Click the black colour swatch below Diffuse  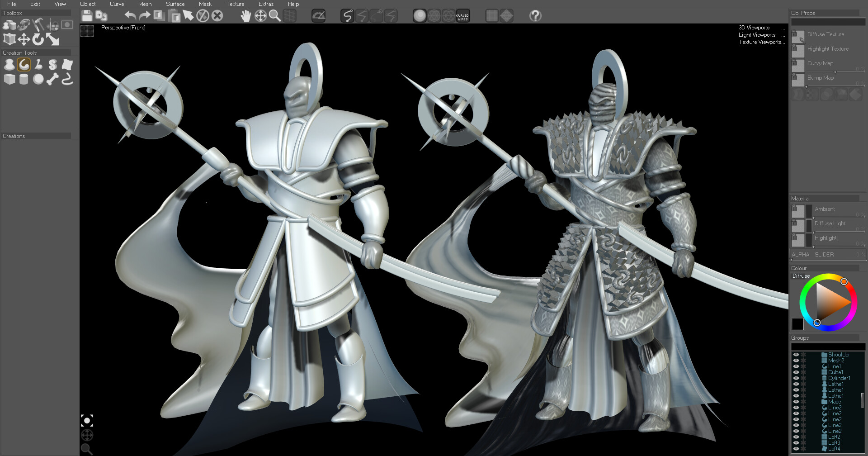coord(797,324)
